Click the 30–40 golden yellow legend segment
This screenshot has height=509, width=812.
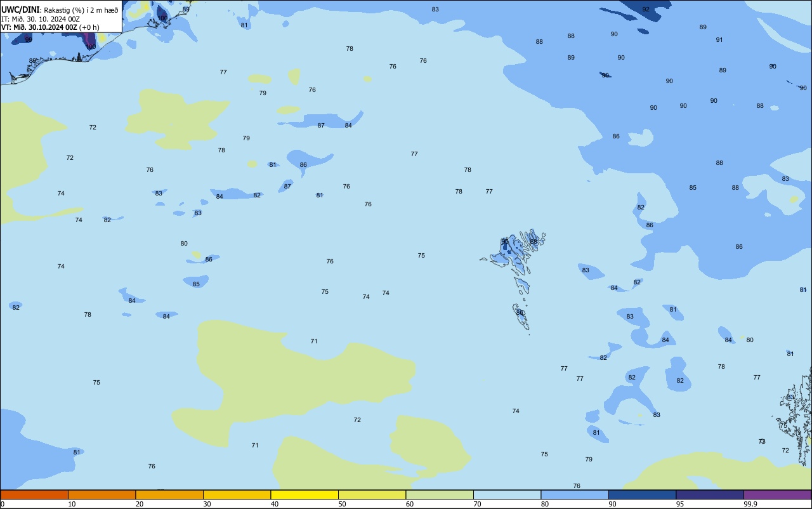pos(237,494)
